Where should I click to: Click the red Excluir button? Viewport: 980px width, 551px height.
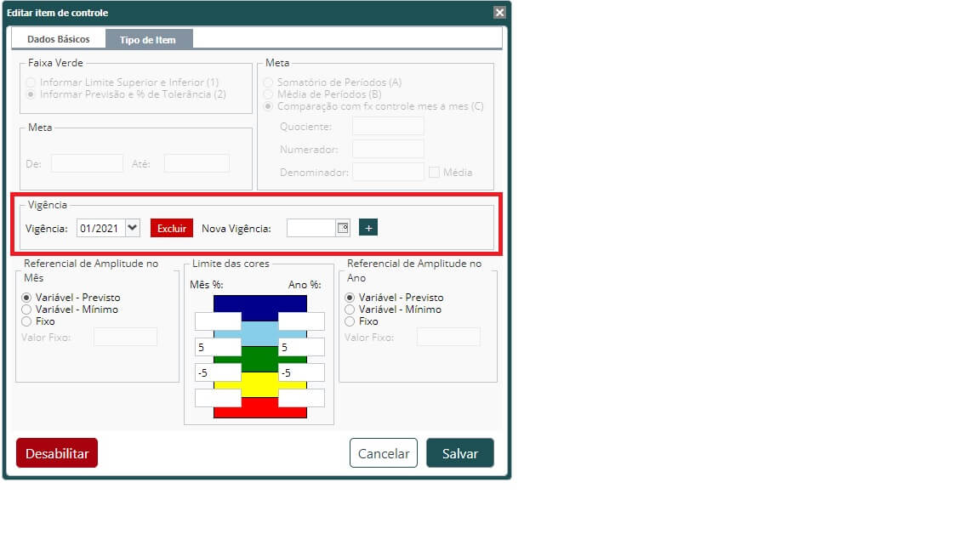pyautogui.click(x=172, y=228)
